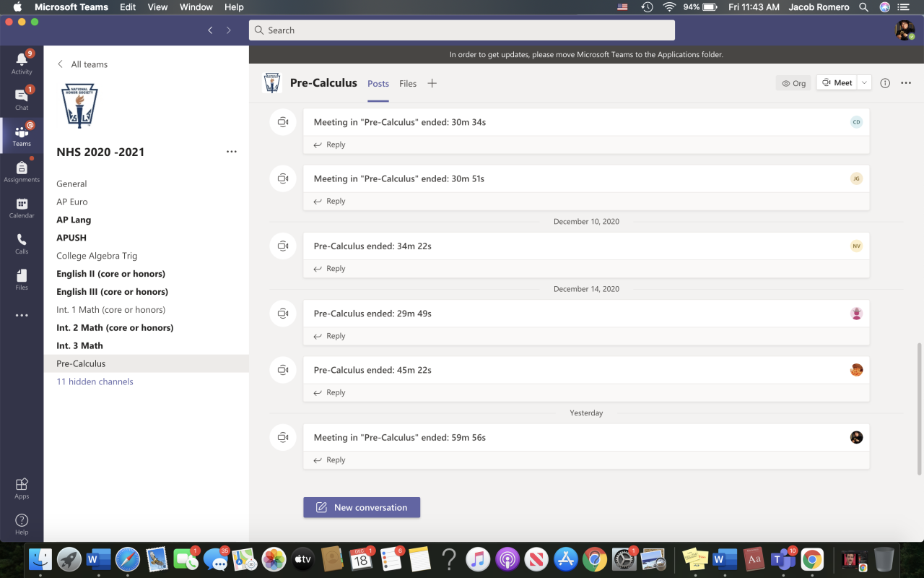This screenshot has height=578, width=924.
Task: Click the Pre-Calculus channel logo
Action: (x=272, y=83)
